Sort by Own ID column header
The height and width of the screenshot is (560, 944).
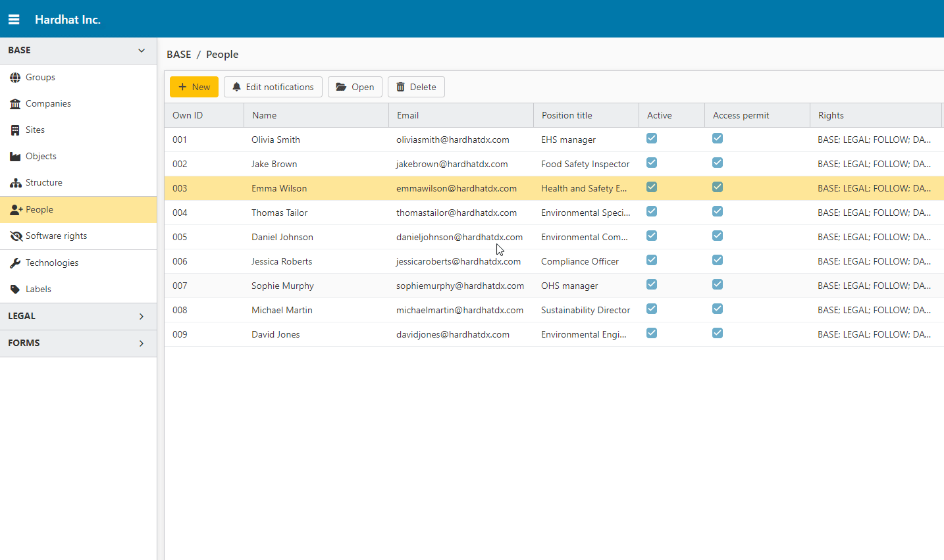204,115
